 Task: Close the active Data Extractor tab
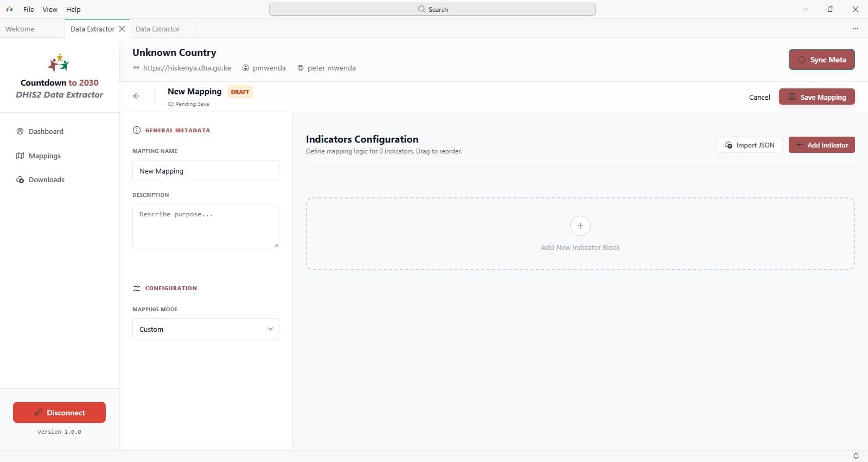click(x=122, y=29)
